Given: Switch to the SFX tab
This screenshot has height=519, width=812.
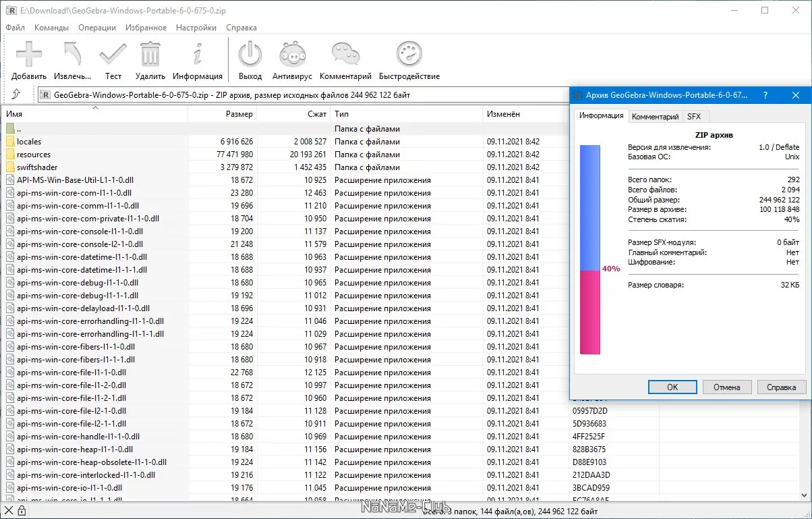Looking at the screenshot, I should coord(693,117).
